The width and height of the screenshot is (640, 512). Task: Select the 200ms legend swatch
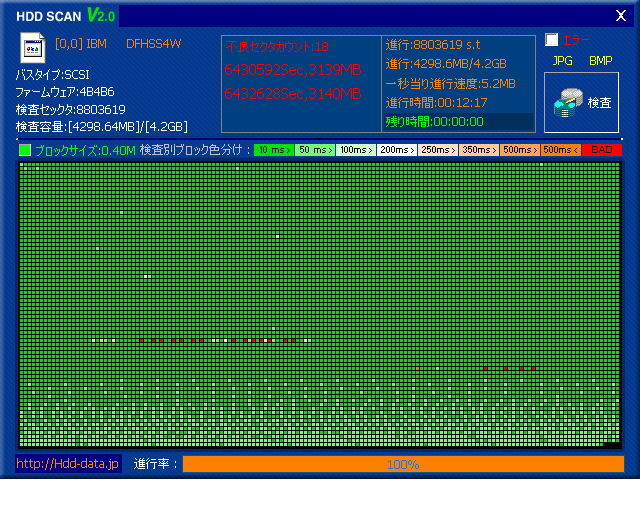tap(395, 150)
